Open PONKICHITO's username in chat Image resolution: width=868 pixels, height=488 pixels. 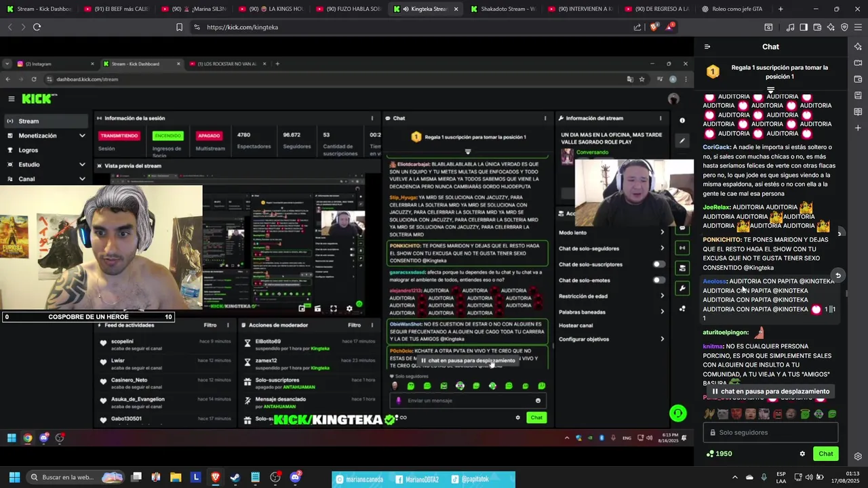pyautogui.click(x=722, y=239)
